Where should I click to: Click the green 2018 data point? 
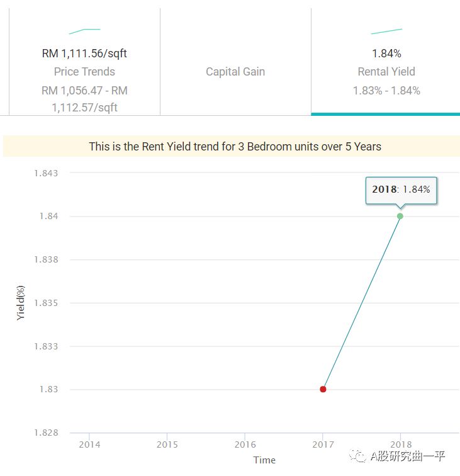pyautogui.click(x=400, y=216)
